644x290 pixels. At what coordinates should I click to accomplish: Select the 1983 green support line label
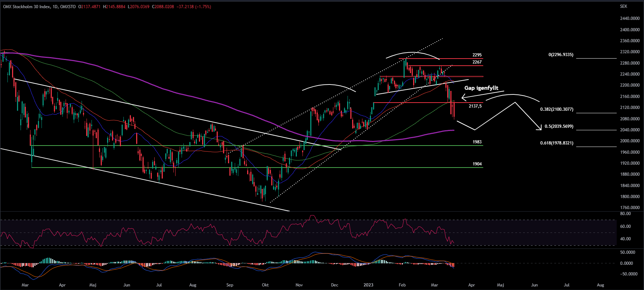477,142
